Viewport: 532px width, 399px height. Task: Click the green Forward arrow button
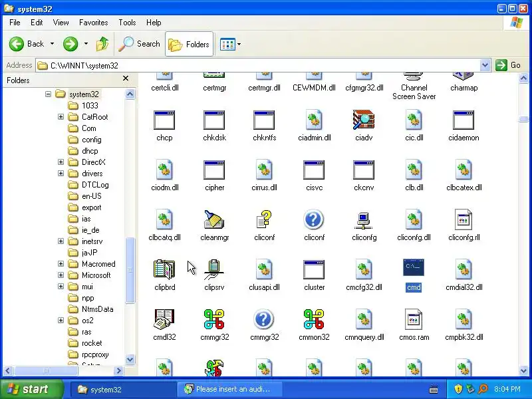tap(70, 44)
